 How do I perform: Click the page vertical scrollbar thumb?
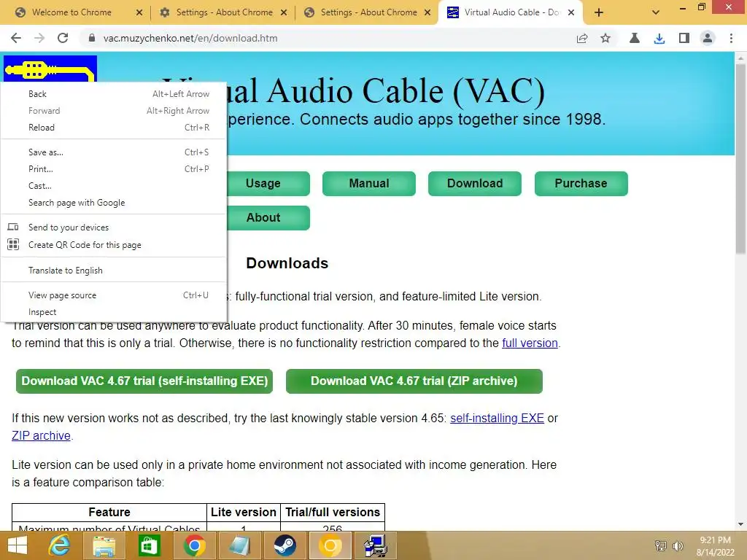click(x=740, y=160)
